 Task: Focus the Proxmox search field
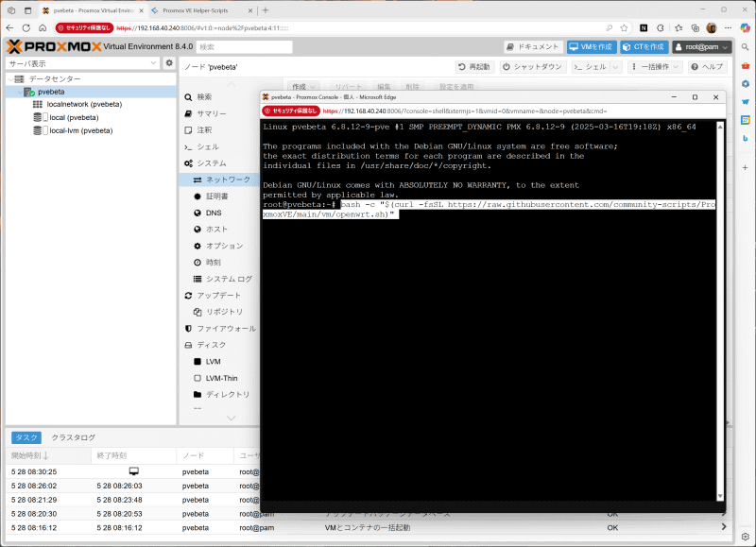[x=245, y=46]
